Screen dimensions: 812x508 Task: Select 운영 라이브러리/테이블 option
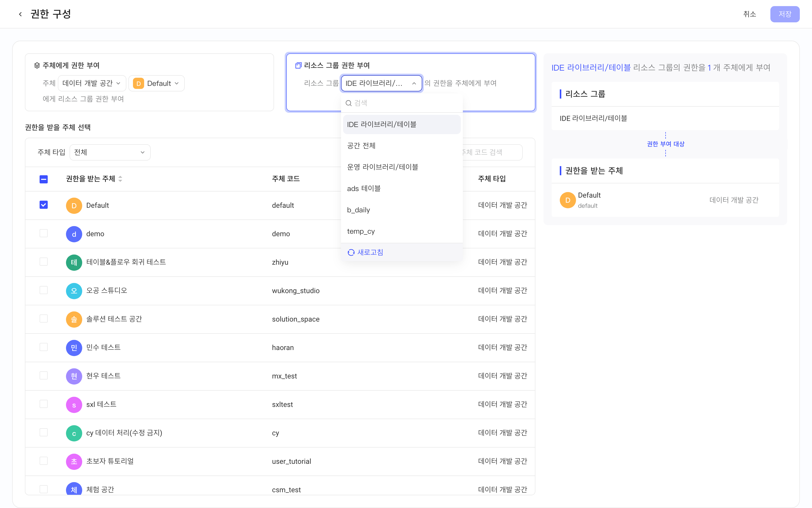pos(402,167)
